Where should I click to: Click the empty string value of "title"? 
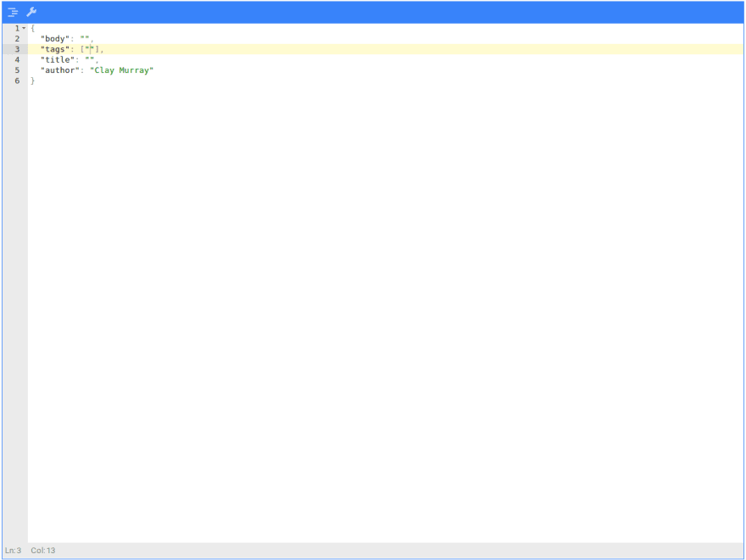(90, 59)
